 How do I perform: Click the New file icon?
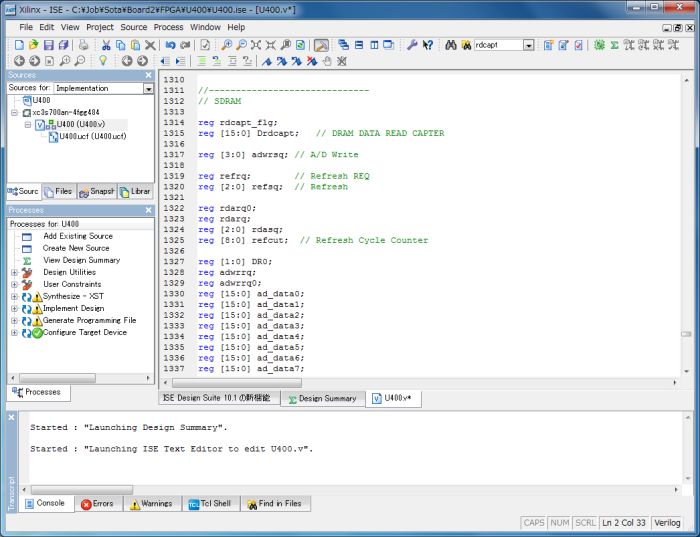coord(19,45)
